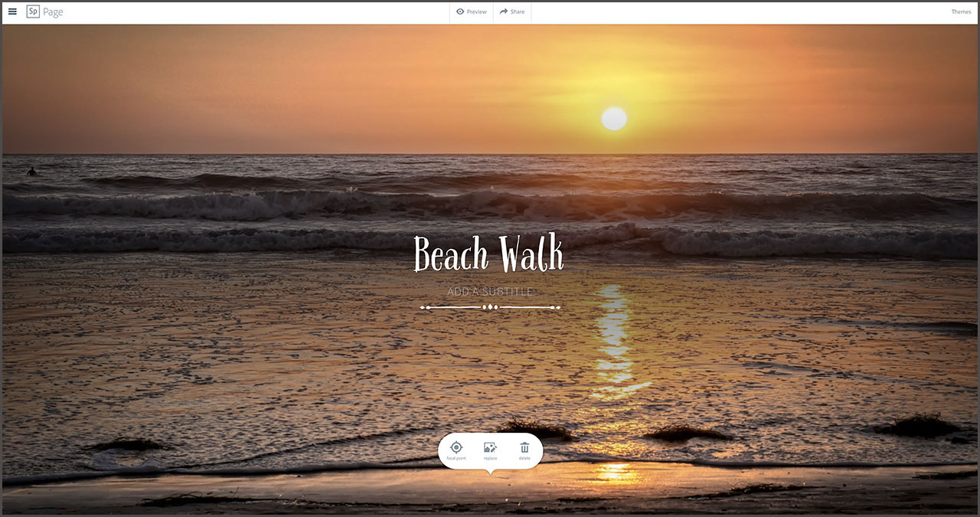This screenshot has height=517, width=980.
Task: Click the Page label next to logo
Action: tap(54, 12)
